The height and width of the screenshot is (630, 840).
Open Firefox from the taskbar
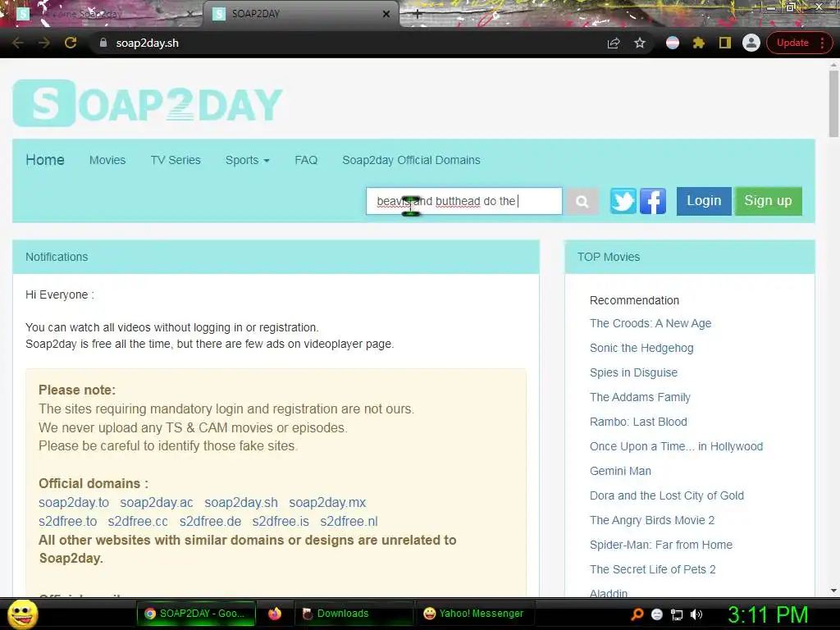point(275,614)
